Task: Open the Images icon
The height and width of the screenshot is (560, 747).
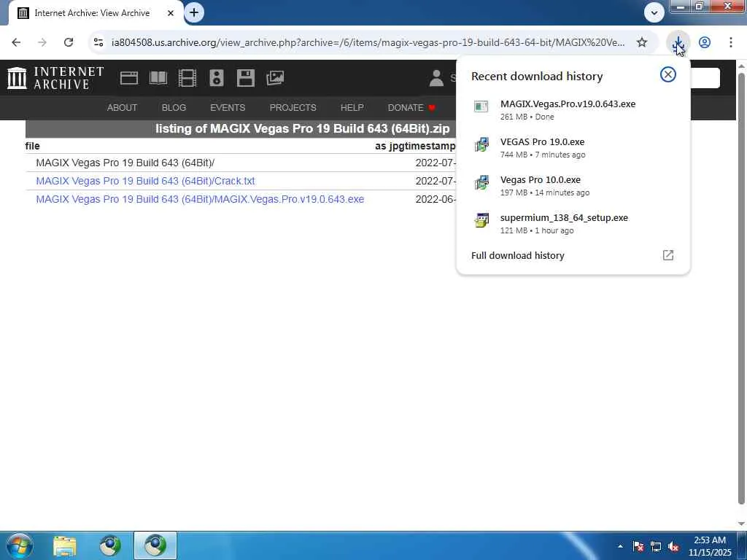Action: [275, 78]
